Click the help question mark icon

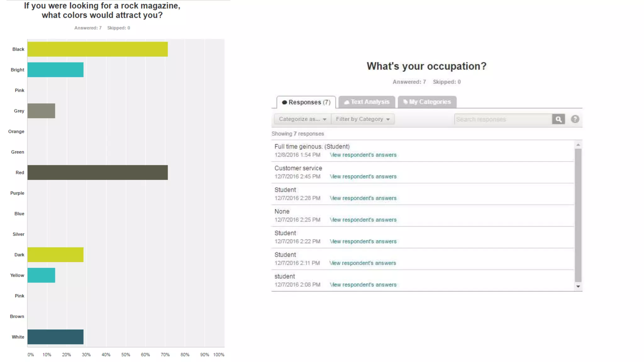(575, 119)
